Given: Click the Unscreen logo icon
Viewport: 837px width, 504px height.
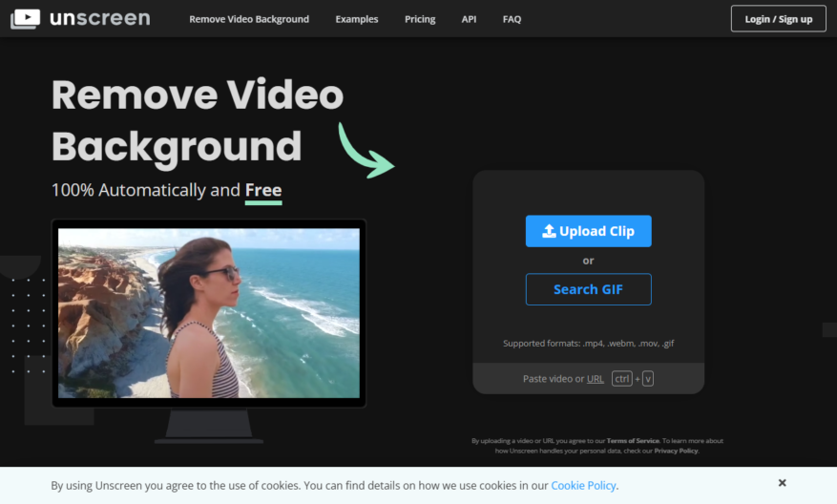Looking at the screenshot, I should point(25,19).
